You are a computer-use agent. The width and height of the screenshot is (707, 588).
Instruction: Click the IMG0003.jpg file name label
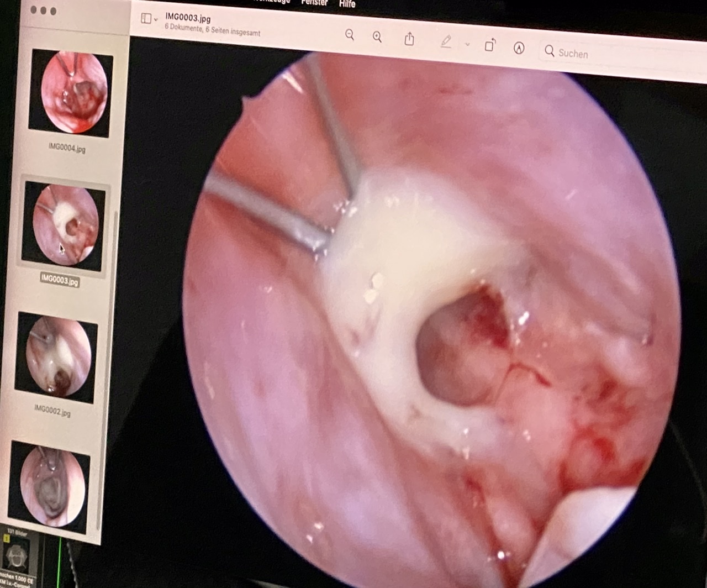coord(60,280)
